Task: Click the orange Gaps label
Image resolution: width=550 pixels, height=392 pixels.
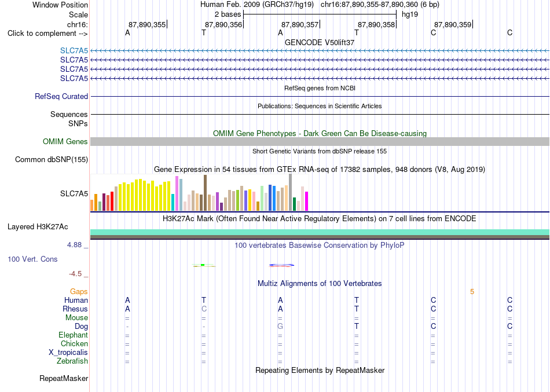Action: pos(79,292)
